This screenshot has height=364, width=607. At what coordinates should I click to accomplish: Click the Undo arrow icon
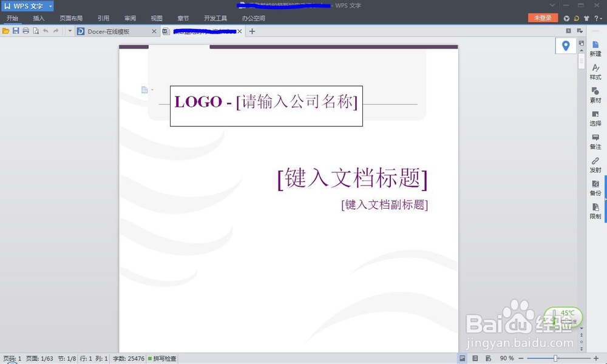click(46, 31)
